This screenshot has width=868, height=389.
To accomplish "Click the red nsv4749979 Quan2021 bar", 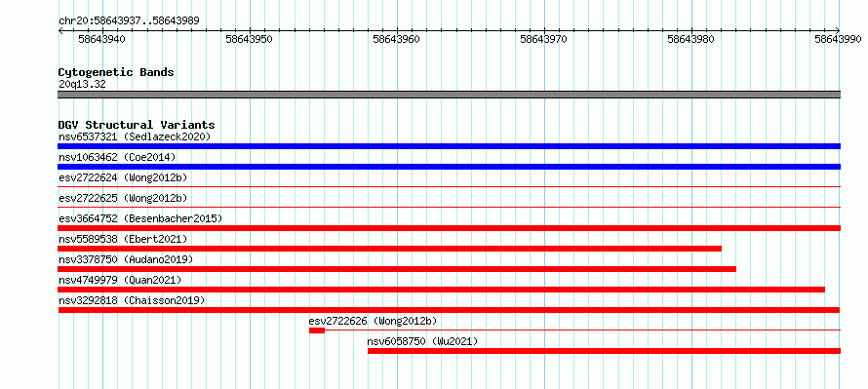I will point(441,290).
